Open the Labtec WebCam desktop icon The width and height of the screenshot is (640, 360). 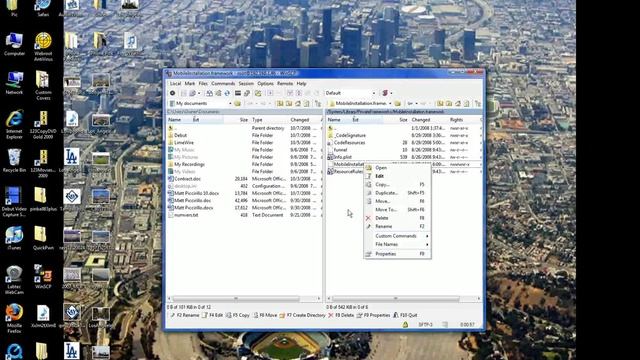click(x=14, y=280)
